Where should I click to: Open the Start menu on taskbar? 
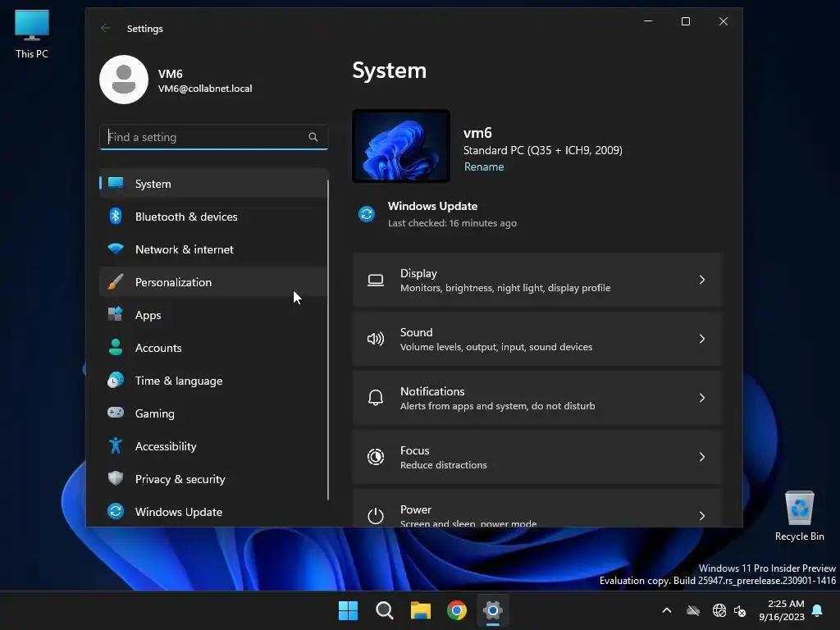pos(348,610)
